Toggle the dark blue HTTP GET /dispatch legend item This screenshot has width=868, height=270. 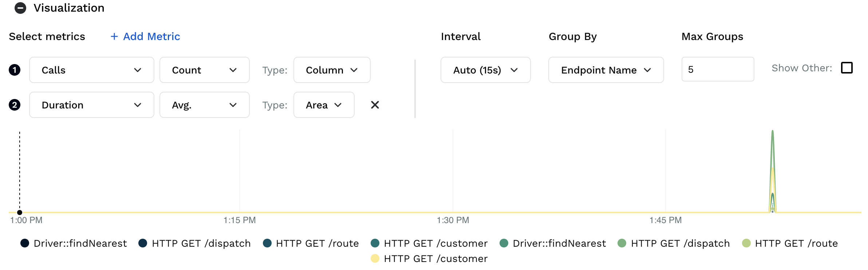[196, 243]
